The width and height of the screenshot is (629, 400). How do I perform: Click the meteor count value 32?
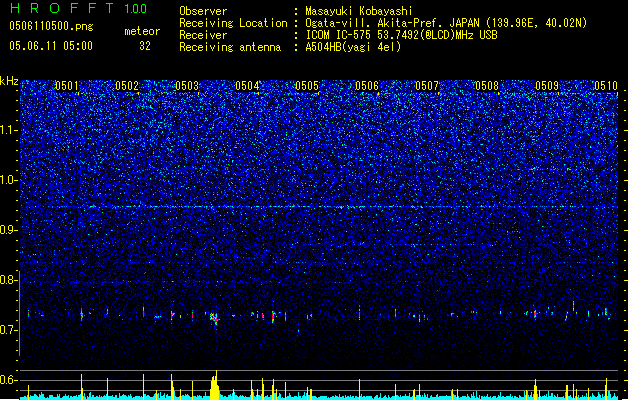pyautogui.click(x=145, y=46)
